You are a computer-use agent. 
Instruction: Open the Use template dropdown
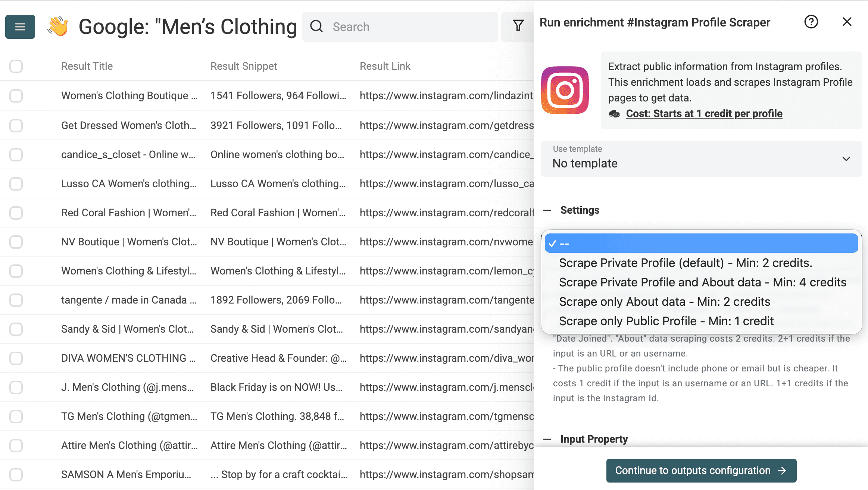(701, 159)
